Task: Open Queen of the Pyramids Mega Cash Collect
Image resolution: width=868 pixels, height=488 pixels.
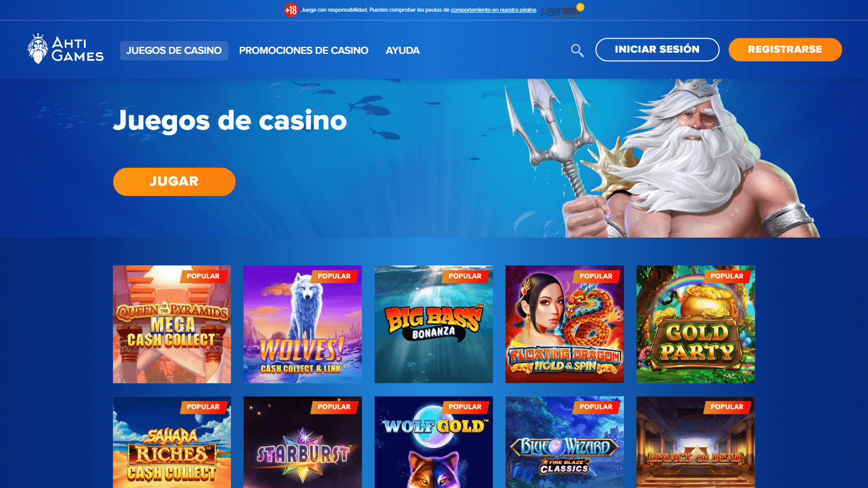Action: tap(172, 324)
